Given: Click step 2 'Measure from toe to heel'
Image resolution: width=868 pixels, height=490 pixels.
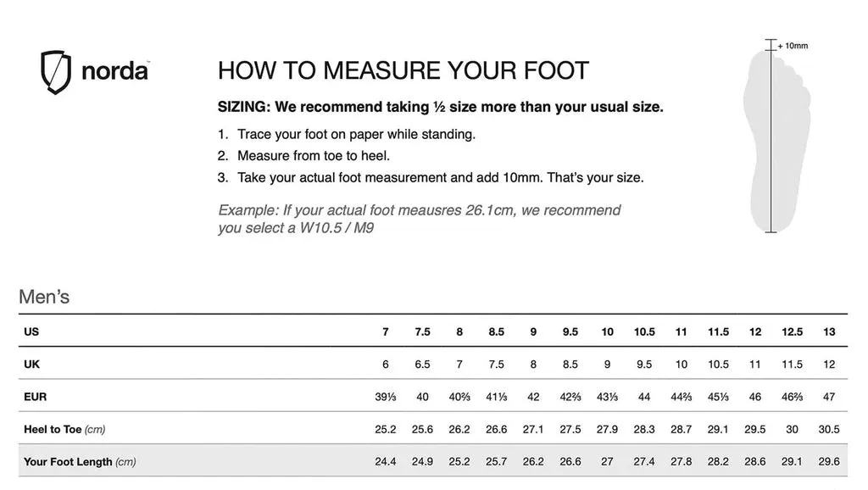Looking at the screenshot, I should (x=313, y=156).
